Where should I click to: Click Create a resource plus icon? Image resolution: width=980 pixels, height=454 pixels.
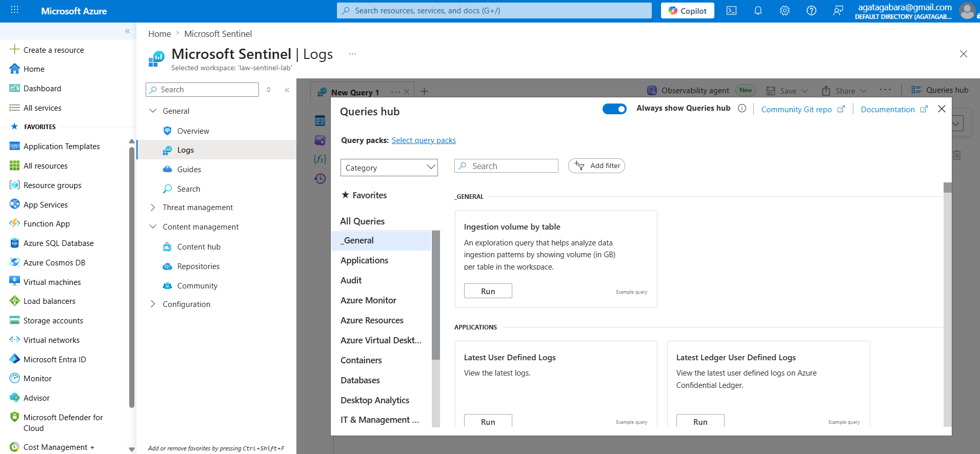pos(14,50)
